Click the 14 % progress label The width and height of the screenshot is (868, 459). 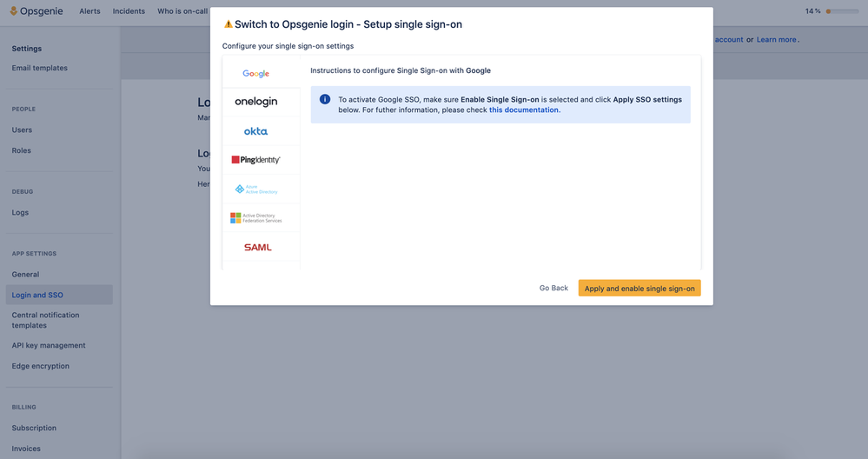click(x=812, y=11)
